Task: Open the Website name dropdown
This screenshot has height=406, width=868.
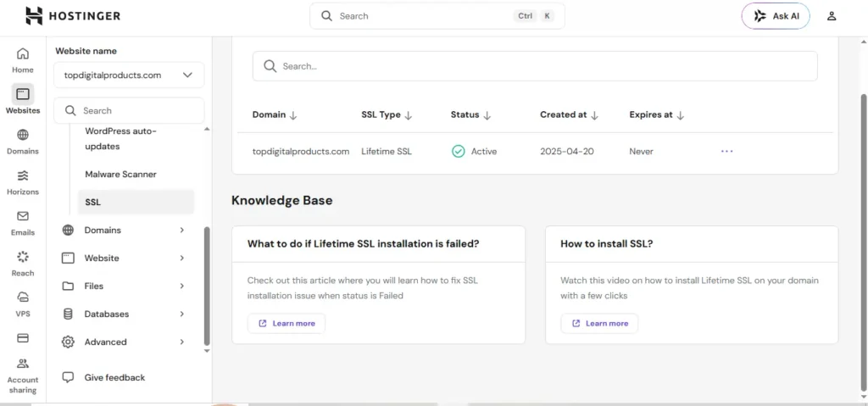Action: (129, 75)
